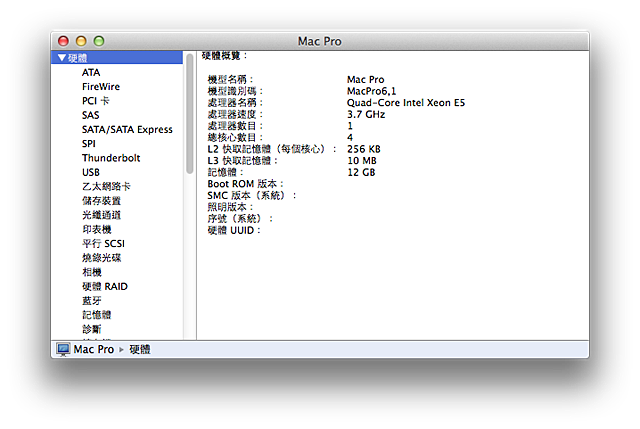
Task: Click the 序號（系統） label
Action: pyautogui.click(x=240, y=219)
